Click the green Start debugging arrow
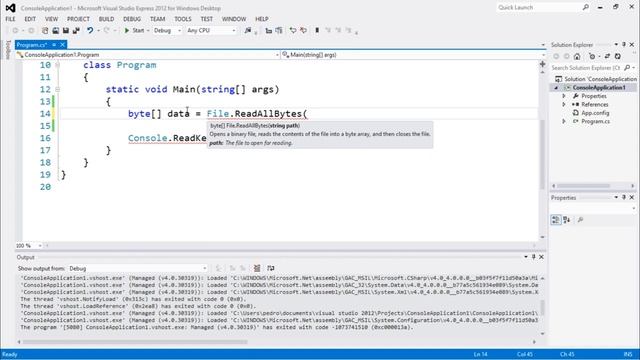This screenshot has width=640, height=360. [x=127, y=31]
